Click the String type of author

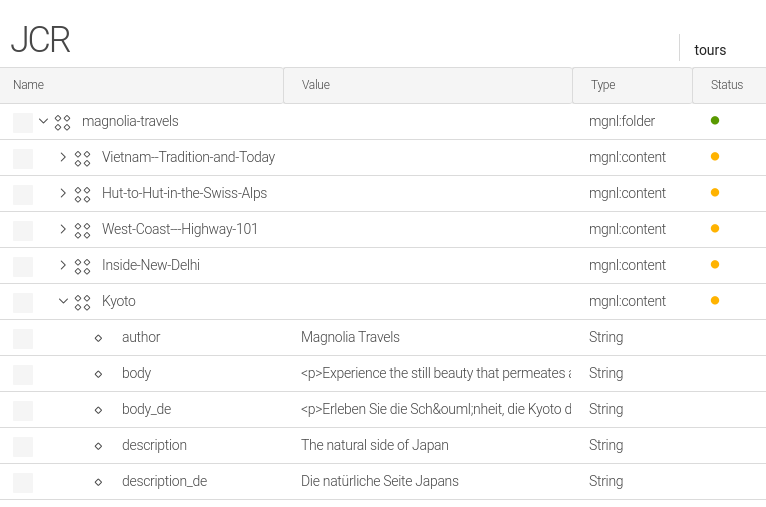(x=606, y=338)
